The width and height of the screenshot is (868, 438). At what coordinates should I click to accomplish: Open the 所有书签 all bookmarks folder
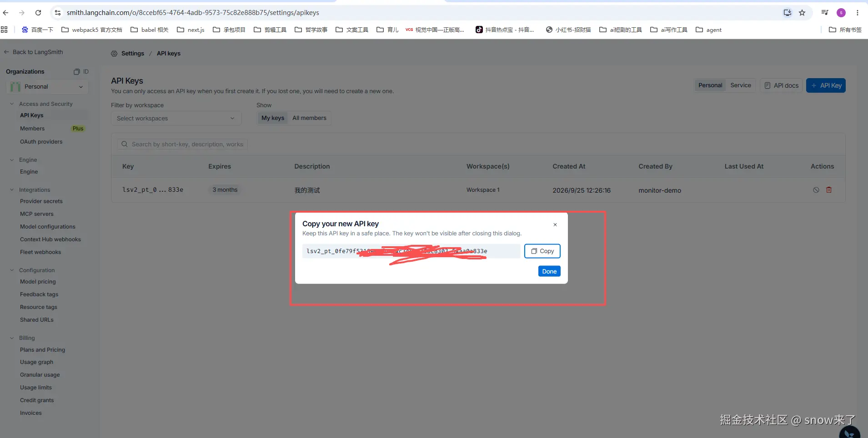(x=845, y=30)
